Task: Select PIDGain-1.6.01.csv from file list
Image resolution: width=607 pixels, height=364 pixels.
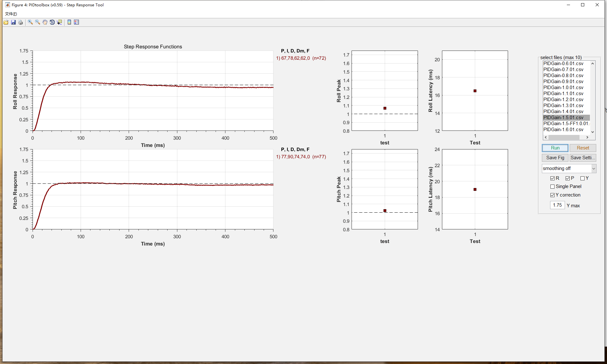Action: [x=564, y=130]
